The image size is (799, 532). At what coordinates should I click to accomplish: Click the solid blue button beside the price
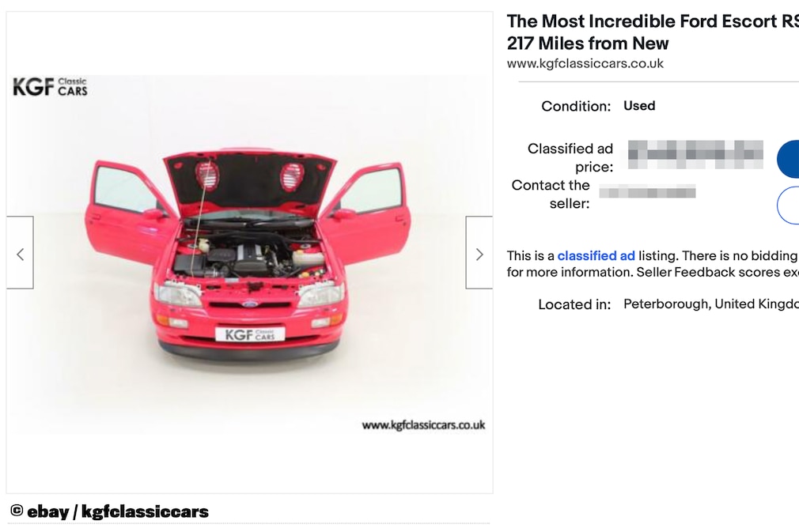click(x=788, y=159)
